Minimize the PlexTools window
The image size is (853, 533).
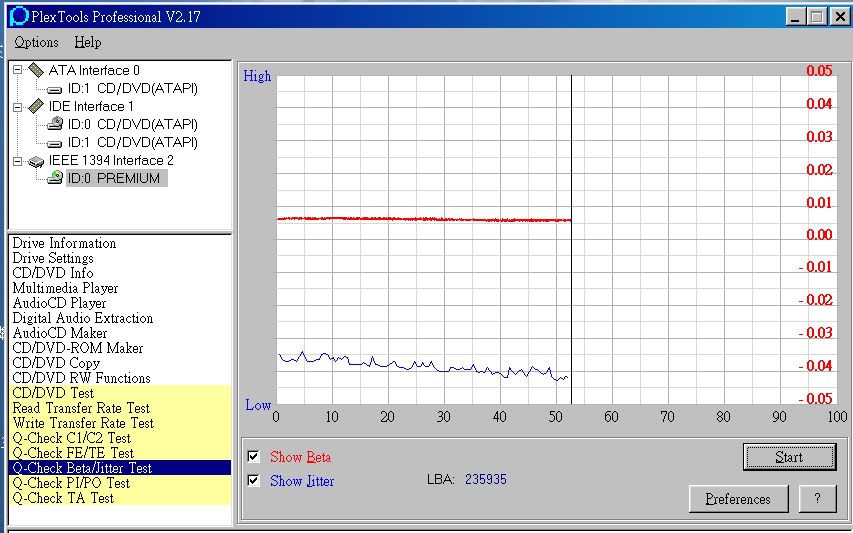click(795, 17)
